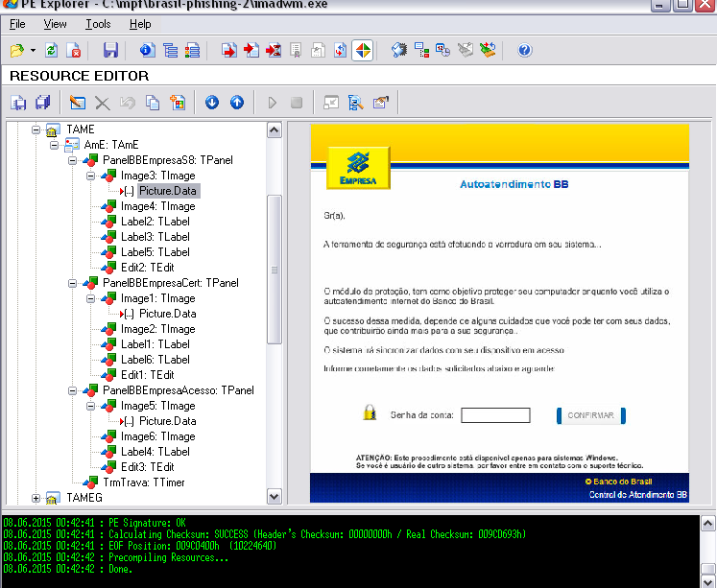The height and width of the screenshot is (588, 717).
Task: Collapse the TAME tree node
Action: 36,129
